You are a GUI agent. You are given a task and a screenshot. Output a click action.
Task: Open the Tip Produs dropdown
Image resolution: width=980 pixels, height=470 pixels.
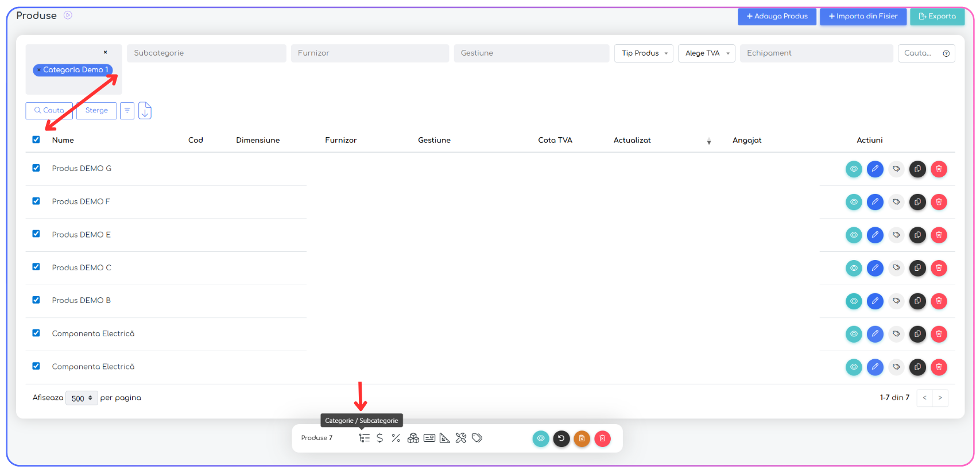point(644,53)
